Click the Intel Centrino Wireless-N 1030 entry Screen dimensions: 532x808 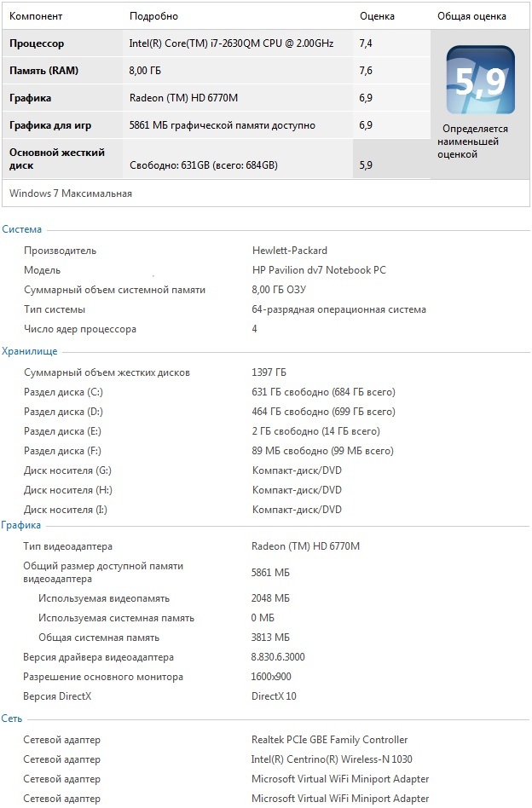[x=332, y=759]
